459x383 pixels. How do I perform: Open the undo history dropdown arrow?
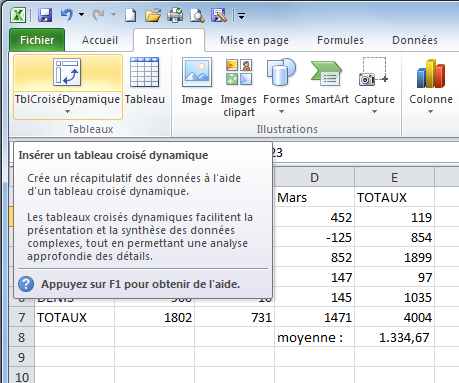pos(81,15)
